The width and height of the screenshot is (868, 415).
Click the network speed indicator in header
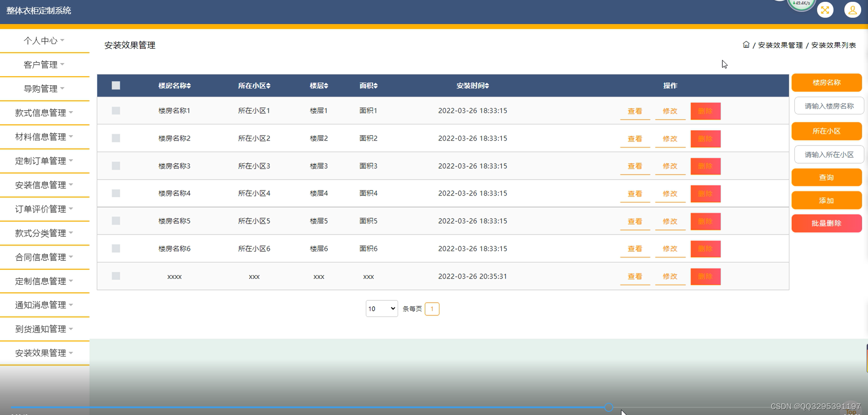[x=801, y=4]
